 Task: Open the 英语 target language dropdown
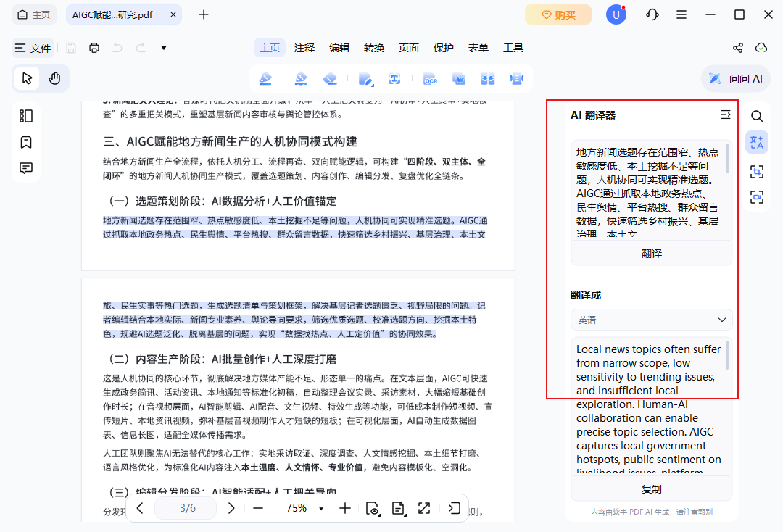click(651, 320)
